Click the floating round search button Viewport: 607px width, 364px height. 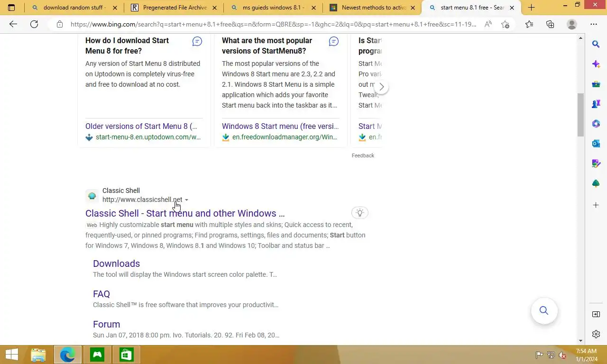click(x=544, y=310)
